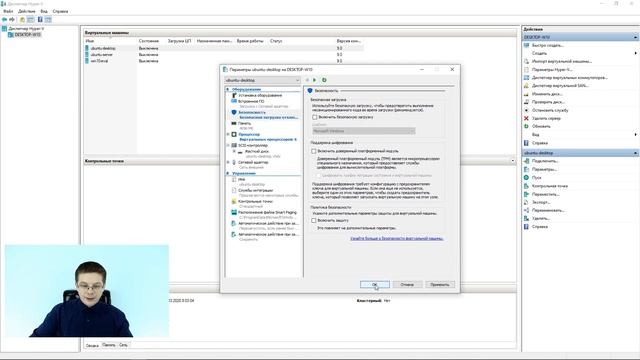Select the win10eval virtual machine row
Screen dimensions: 640x360
pyautogui.click(x=223, y=61)
